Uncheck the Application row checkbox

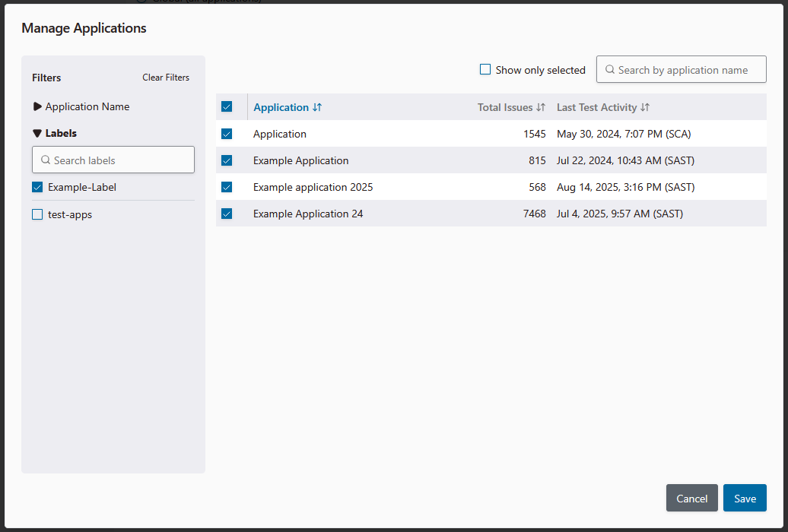[226, 134]
